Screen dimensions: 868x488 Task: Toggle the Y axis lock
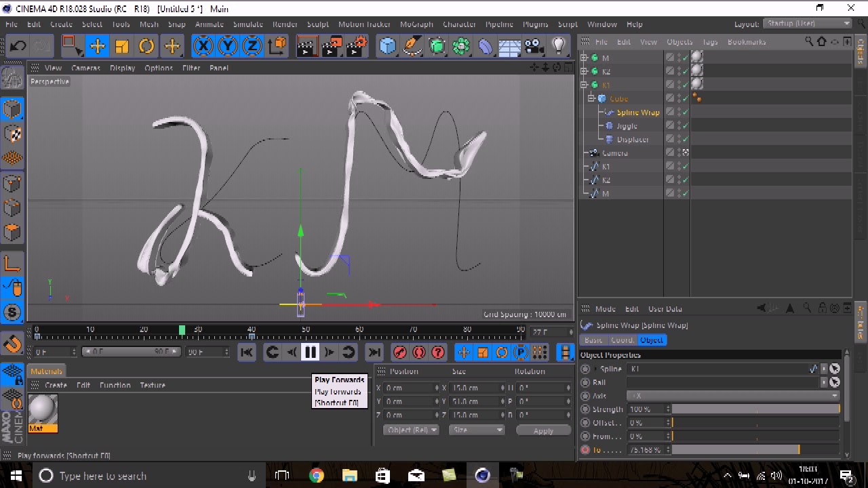pos(227,46)
